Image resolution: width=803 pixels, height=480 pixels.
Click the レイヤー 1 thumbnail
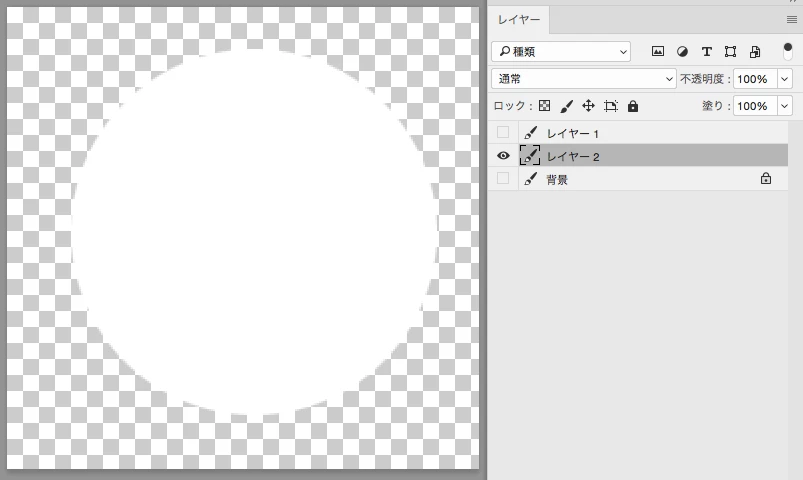(x=530, y=133)
